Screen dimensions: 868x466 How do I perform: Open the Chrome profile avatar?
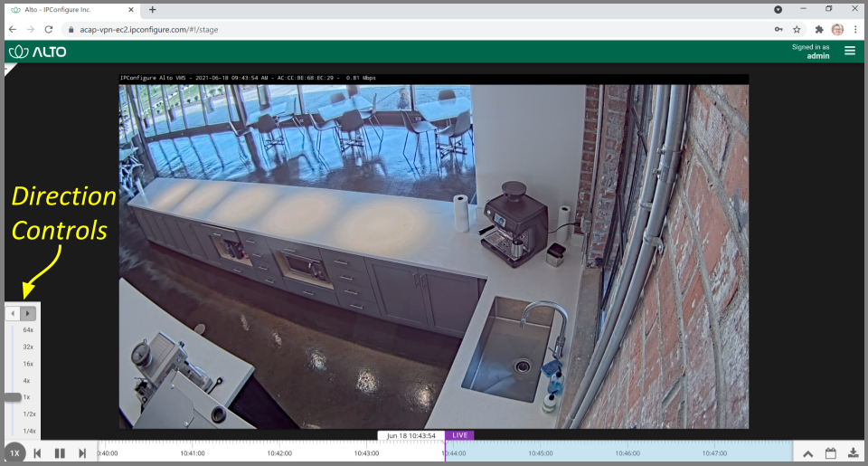(837, 29)
